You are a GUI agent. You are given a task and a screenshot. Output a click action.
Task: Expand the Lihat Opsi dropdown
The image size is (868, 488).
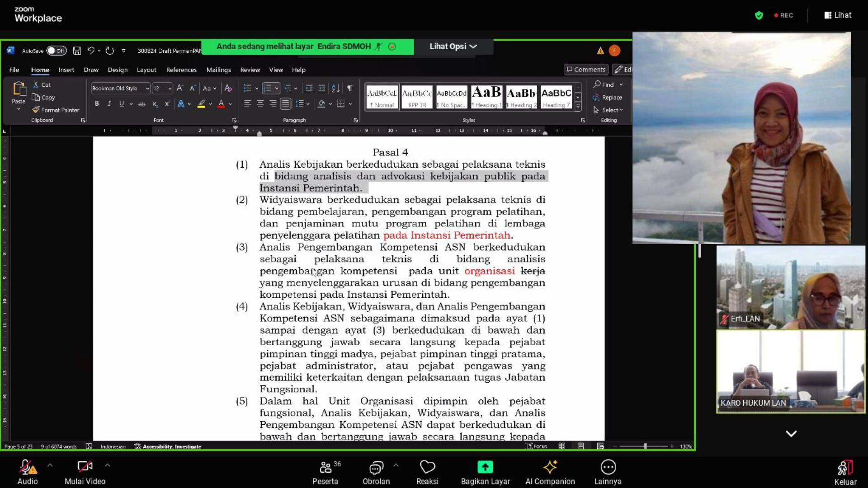click(x=453, y=46)
